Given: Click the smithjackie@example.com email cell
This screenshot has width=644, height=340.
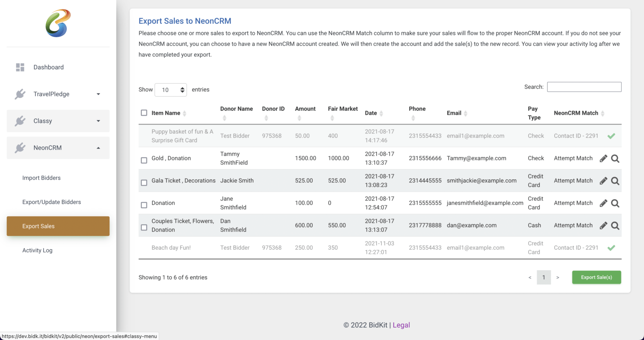Looking at the screenshot, I should [481, 180].
